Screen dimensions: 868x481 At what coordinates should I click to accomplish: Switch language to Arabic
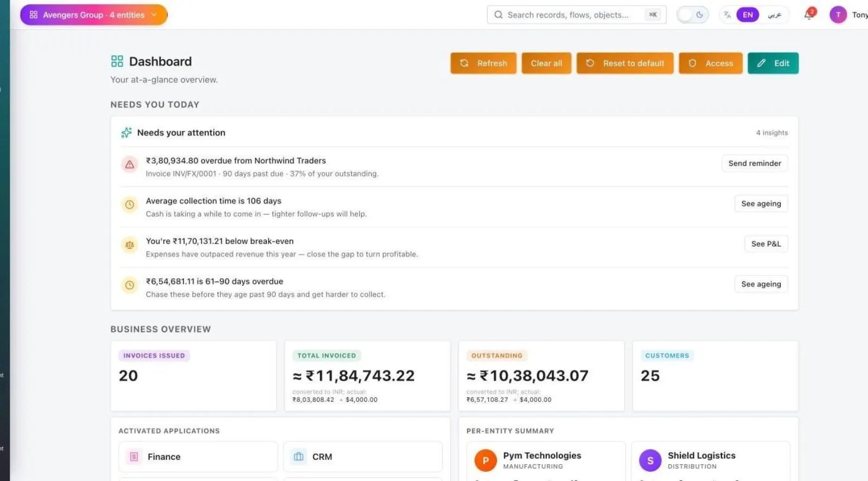pyautogui.click(x=774, y=15)
